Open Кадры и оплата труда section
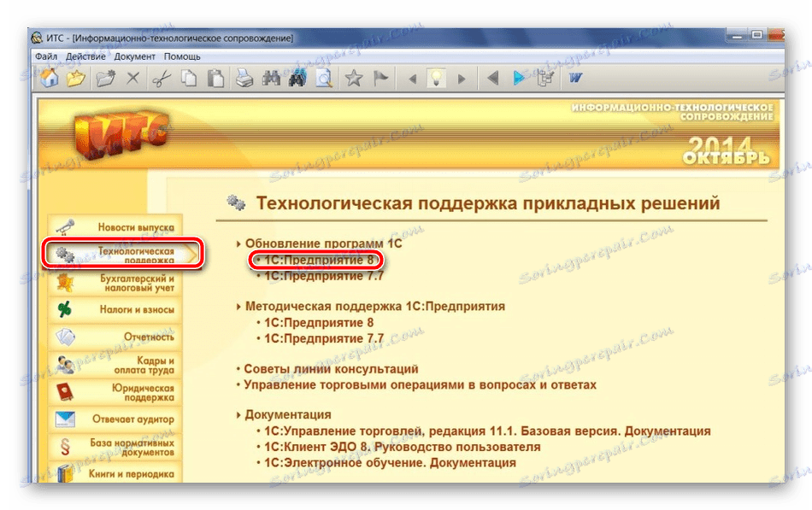This screenshot has width=812, height=510. point(115,365)
